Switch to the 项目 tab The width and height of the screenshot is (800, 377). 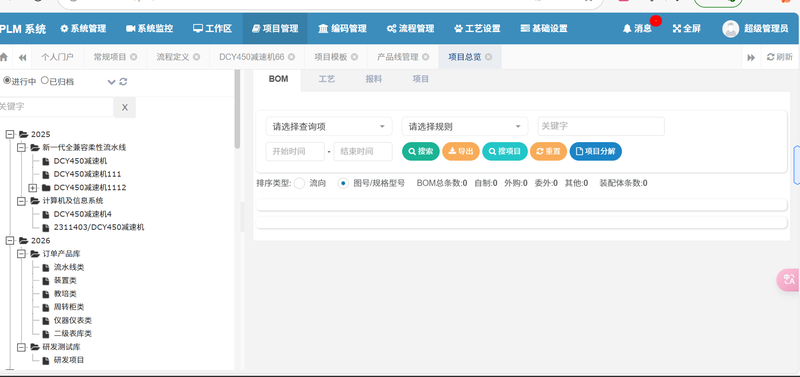point(420,79)
